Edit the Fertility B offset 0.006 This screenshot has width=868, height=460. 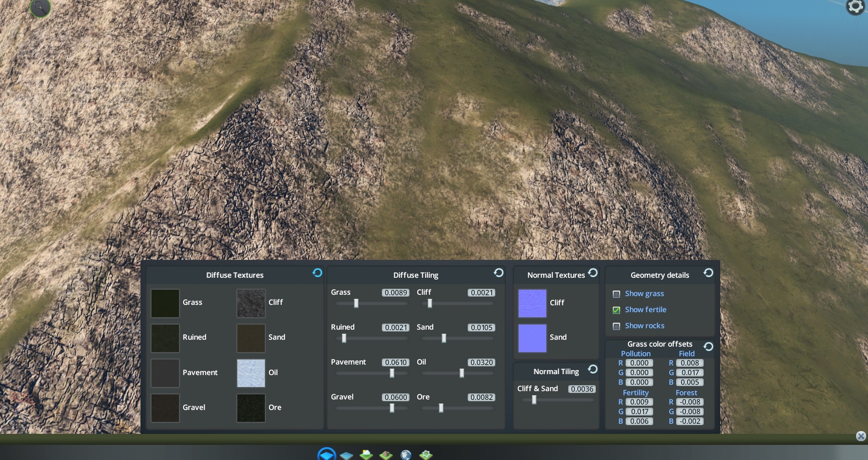[639, 421]
